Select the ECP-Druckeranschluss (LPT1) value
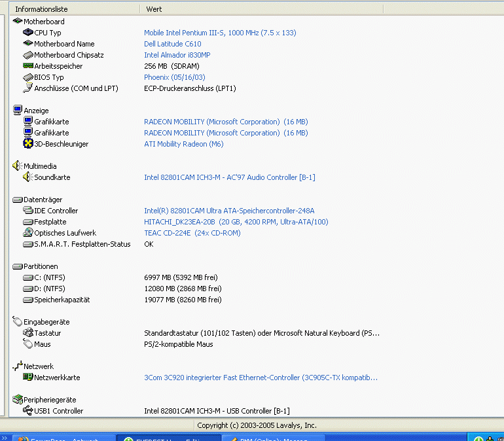The height and width of the screenshot is (441, 504). [x=190, y=88]
